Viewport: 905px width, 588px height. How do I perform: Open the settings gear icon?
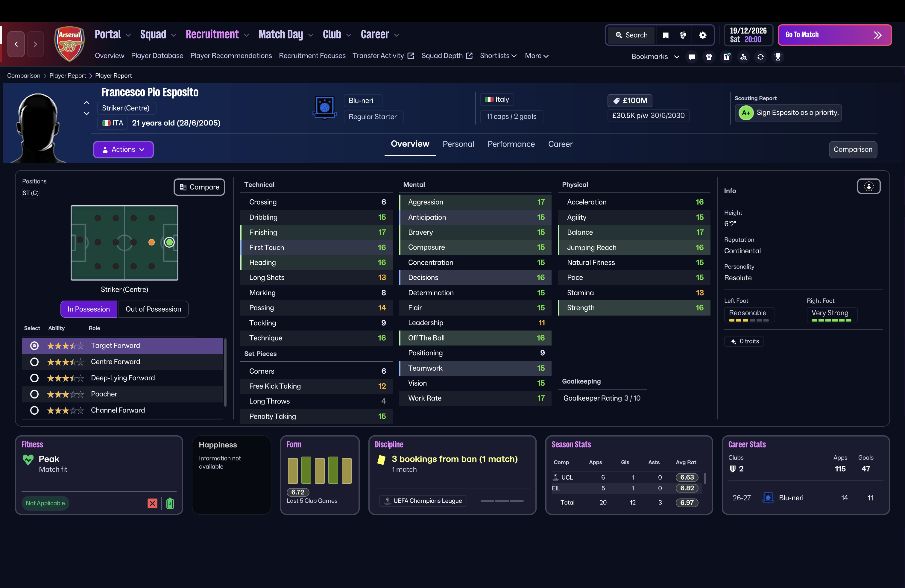tap(703, 35)
